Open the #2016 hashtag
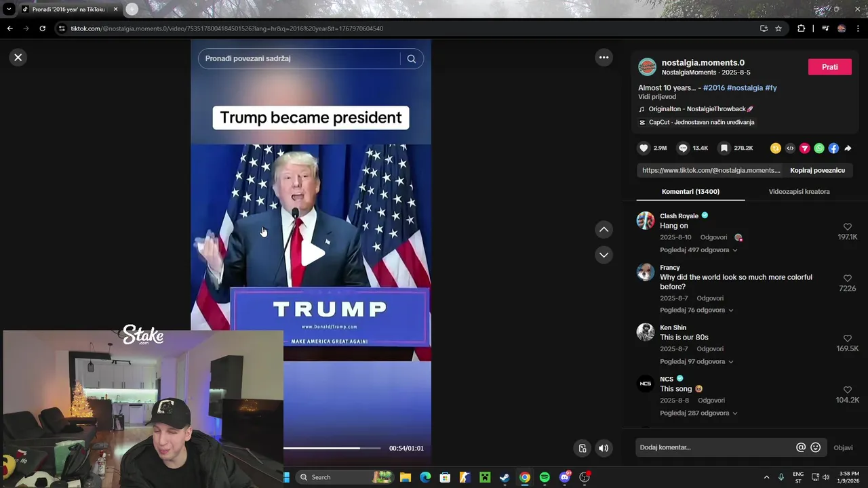This screenshot has height=488, width=868. pyautogui.click(x=714, y=87)
